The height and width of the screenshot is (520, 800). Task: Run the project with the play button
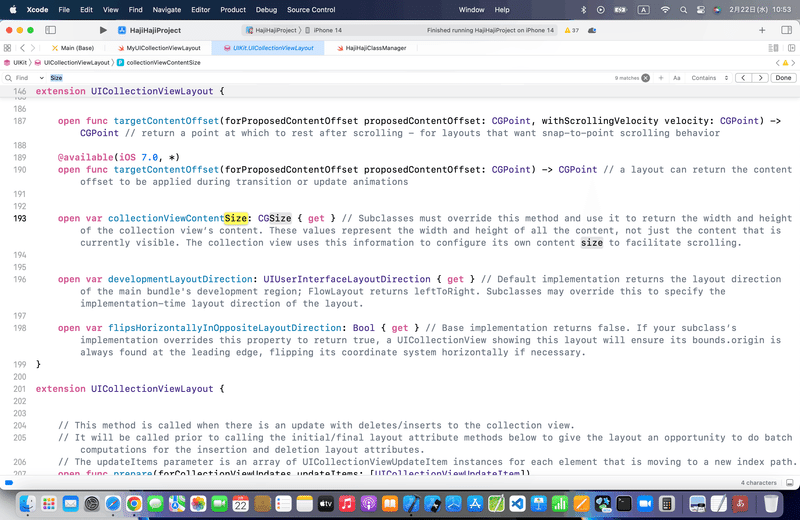[103, 30]
